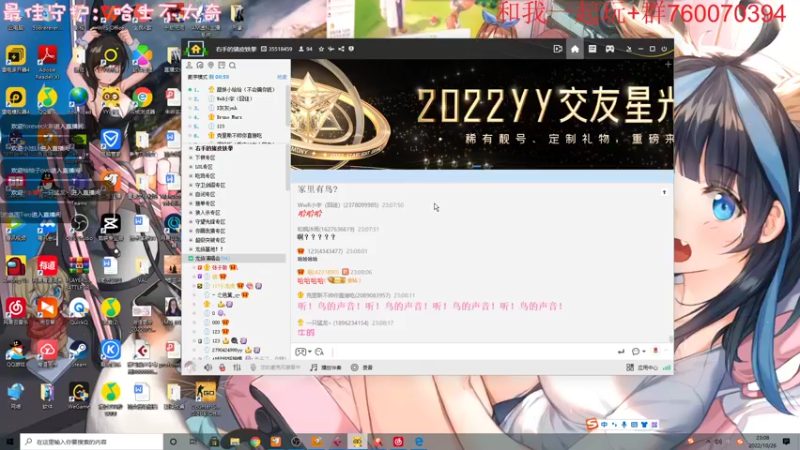The image size is (800, 450).
Task: Collapse the selected channel with 94 users
Action: click(191, 259)
